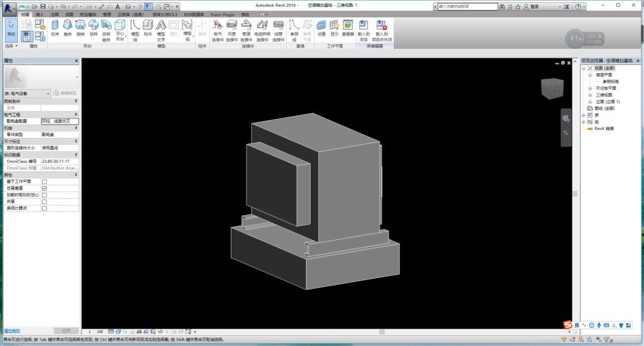Viewport: 644px width, 346px height.
Task: Select the 模型文字 (Model Text) tool
Action: click(161, 30)
